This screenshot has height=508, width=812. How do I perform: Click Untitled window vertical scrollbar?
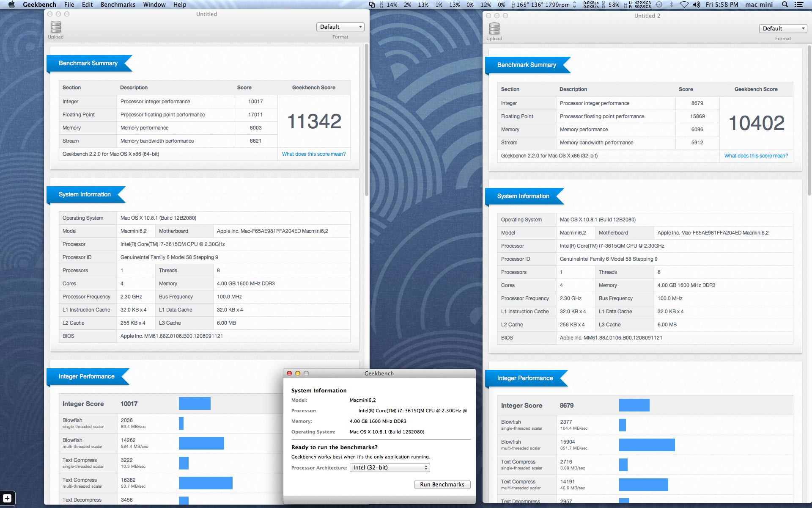coord(366,119)
